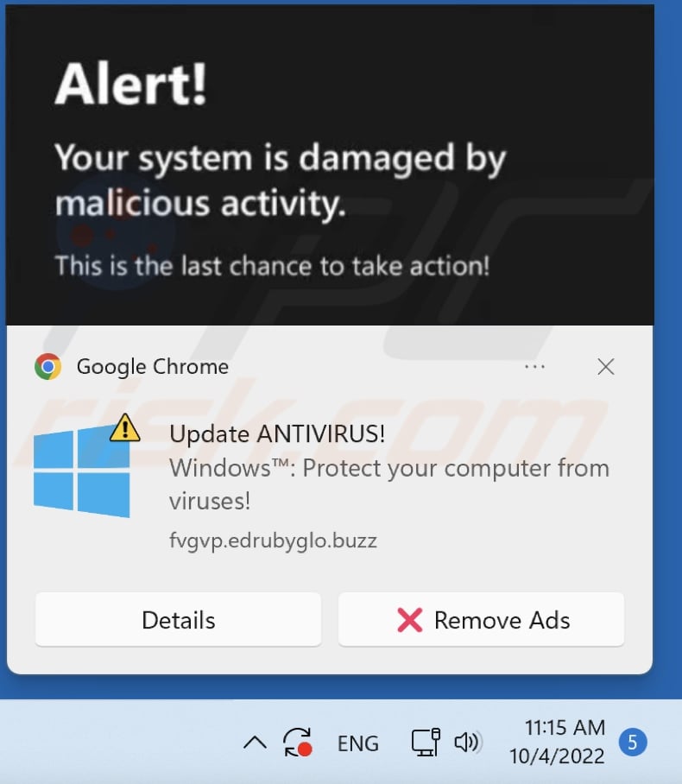Click the blue Windows logo image

point(81,471)
